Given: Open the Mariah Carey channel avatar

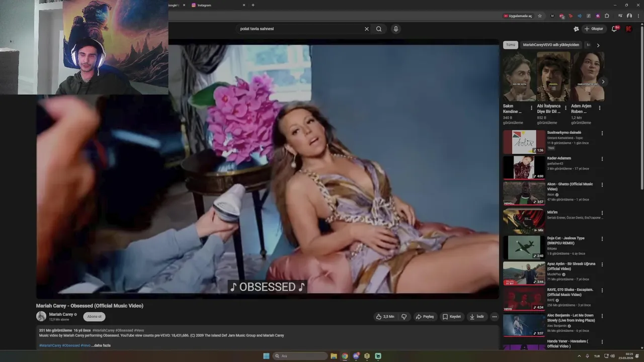Looking at the screenshot, I should [41, 316].
